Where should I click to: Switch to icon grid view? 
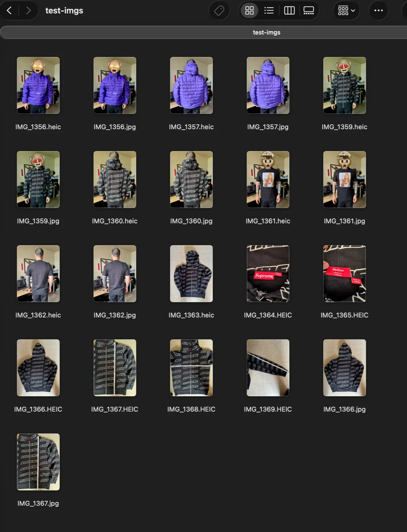(249, 11)
